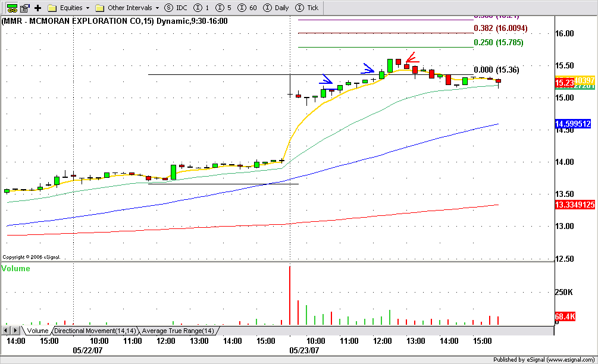Image resolution: width=598 pixels, height=364 pixels.
Task: Click the tall red opening volume bar
Action: 290,296
